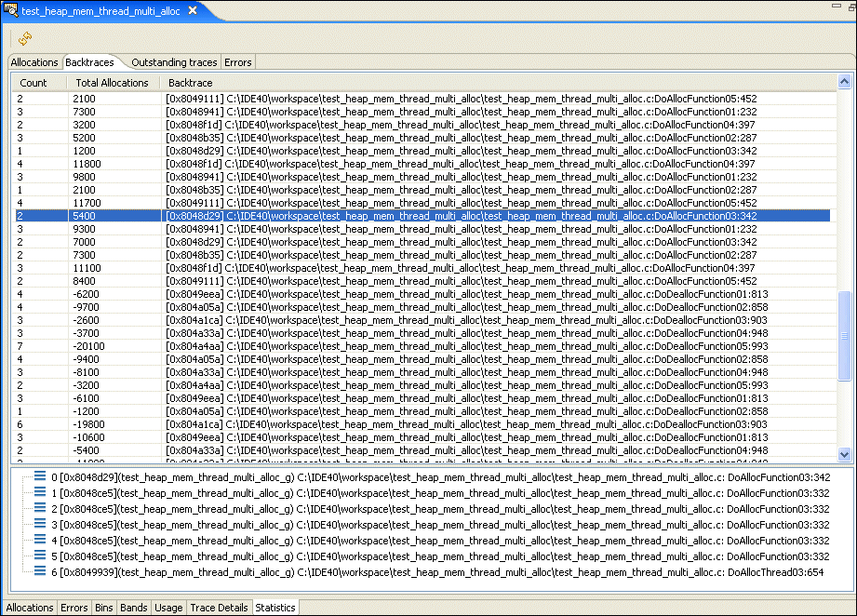Image resolution: width=857 pixels, height=616 pixels.
Task: Switch to the Bins tab
Action: [x=103, y=608]
